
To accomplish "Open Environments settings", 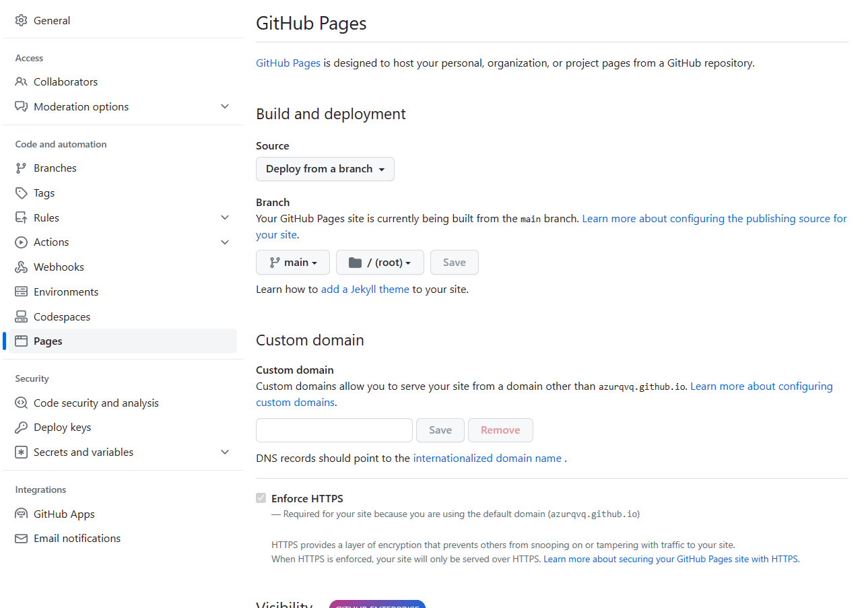I will tap(123, 292).
